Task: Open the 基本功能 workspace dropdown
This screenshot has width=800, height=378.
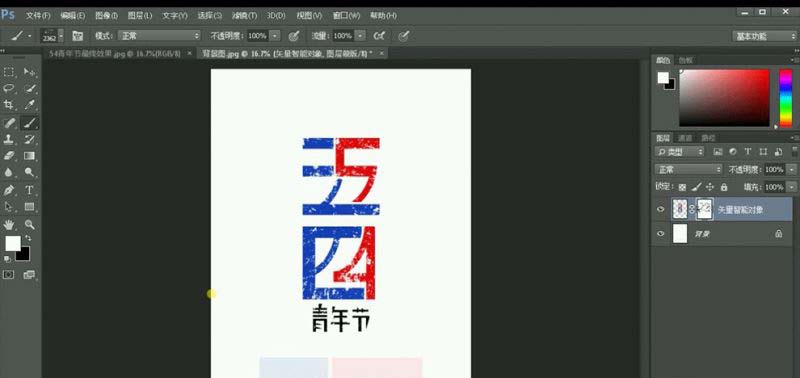Action: [764, 36]
